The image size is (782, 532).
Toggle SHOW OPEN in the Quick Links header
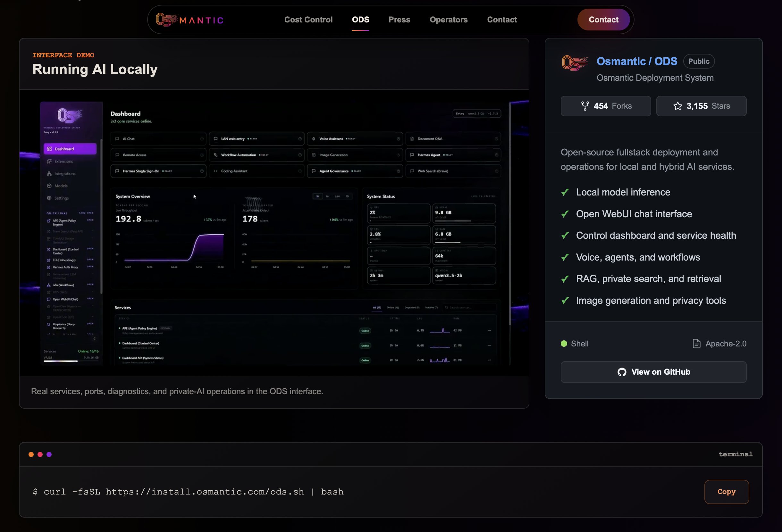pyautogui.click(x=86, y=213)
